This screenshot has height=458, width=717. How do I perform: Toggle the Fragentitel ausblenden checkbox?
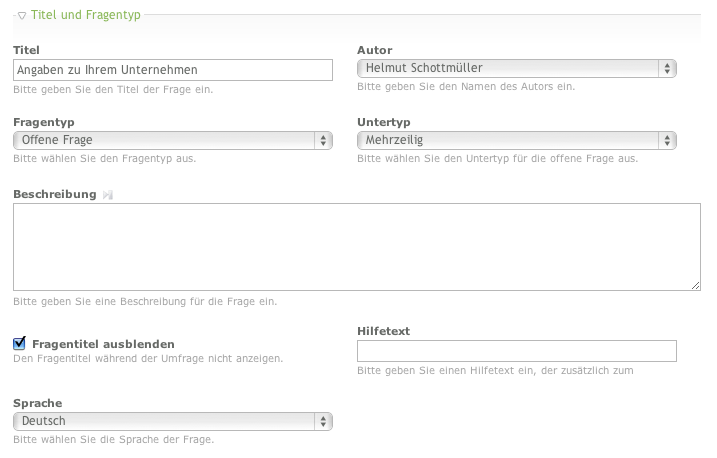pyautogui.click(x=19, y=344)
